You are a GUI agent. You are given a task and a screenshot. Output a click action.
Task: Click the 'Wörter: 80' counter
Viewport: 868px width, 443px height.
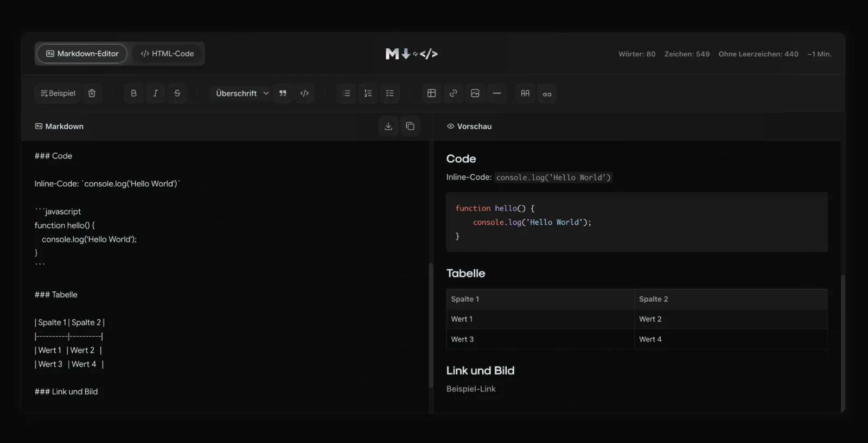click(x=637, y=54)
